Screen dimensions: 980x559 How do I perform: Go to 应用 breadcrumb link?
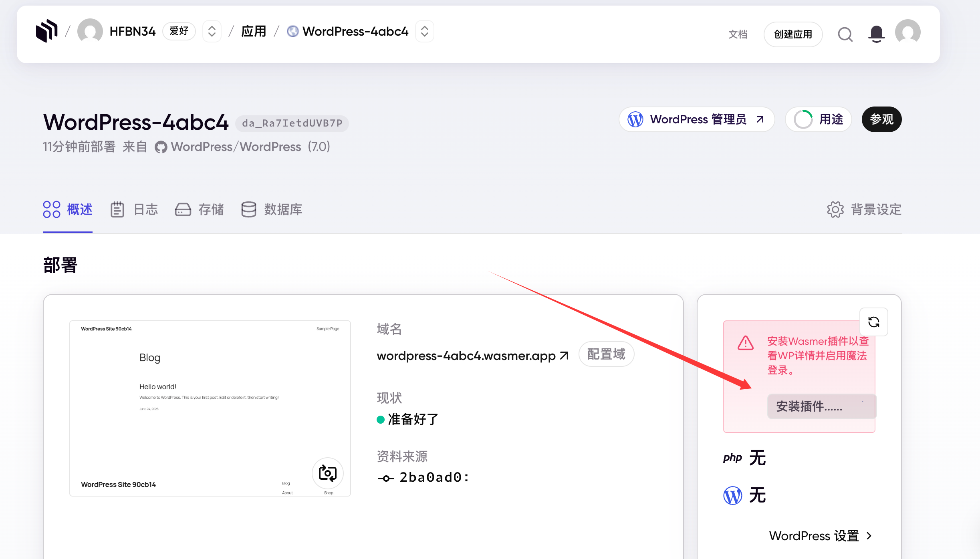[x=253, y=31]
